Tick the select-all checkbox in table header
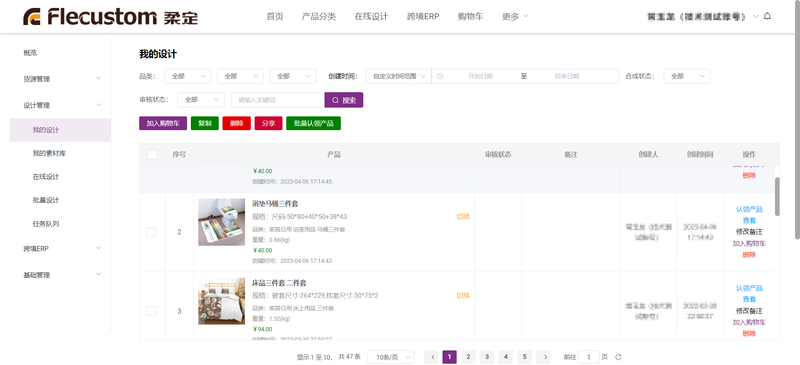 [x=152, y=154]
